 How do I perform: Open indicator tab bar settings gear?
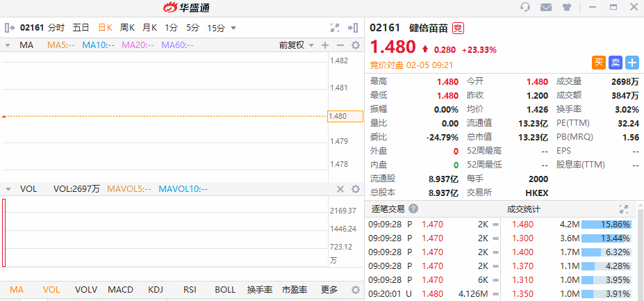click(356, 289)
